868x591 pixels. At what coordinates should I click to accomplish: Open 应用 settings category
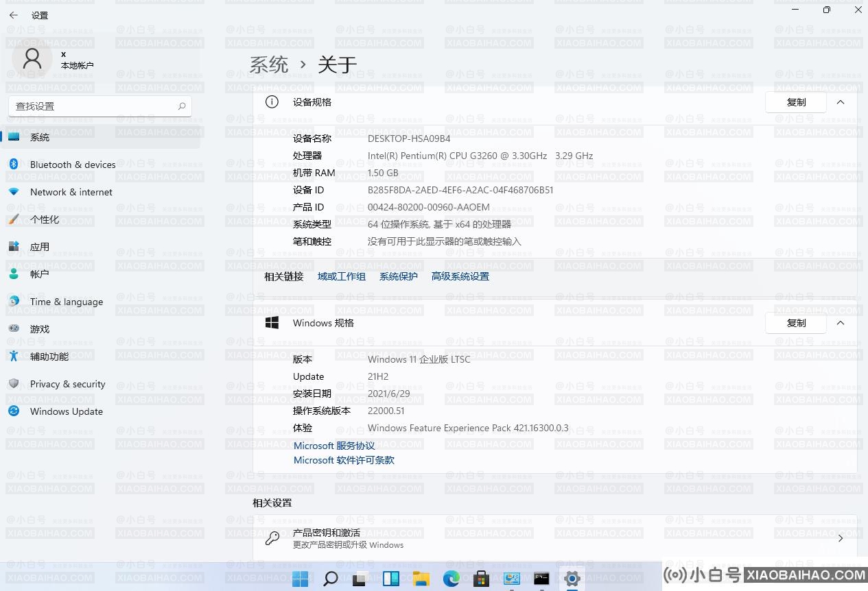point(102,247)
